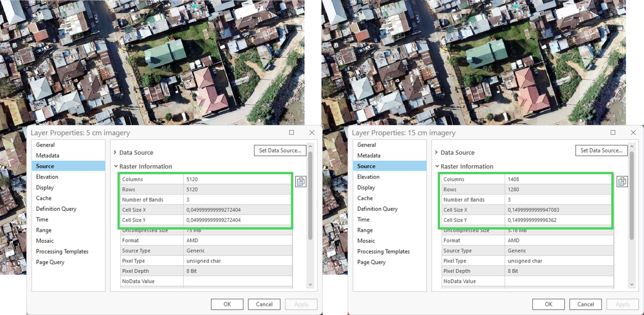View Display options in the 15 cm dialog
The height and width of the screenshot is (315, 644).
point(366,187)
